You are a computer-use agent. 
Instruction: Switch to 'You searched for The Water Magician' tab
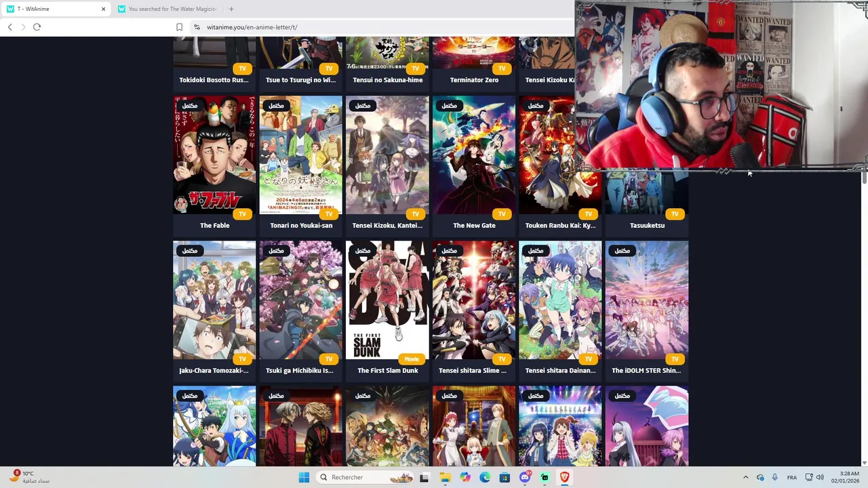pos(167,9)
